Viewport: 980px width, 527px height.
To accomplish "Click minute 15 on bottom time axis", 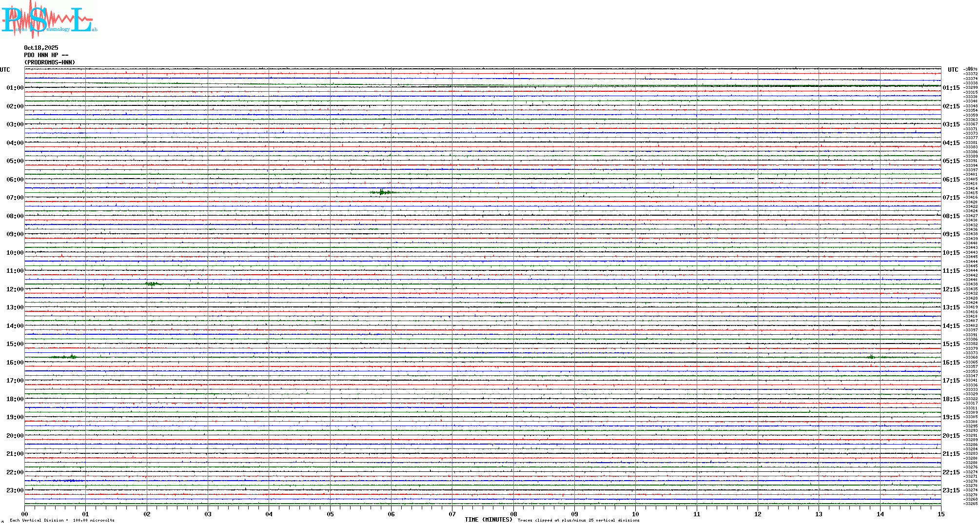I will (x=941, y=514).
